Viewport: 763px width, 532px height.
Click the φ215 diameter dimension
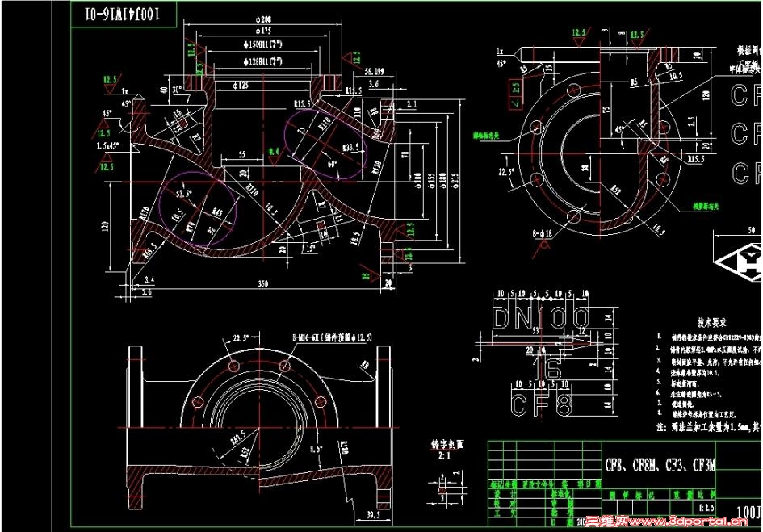coord(455,181)
